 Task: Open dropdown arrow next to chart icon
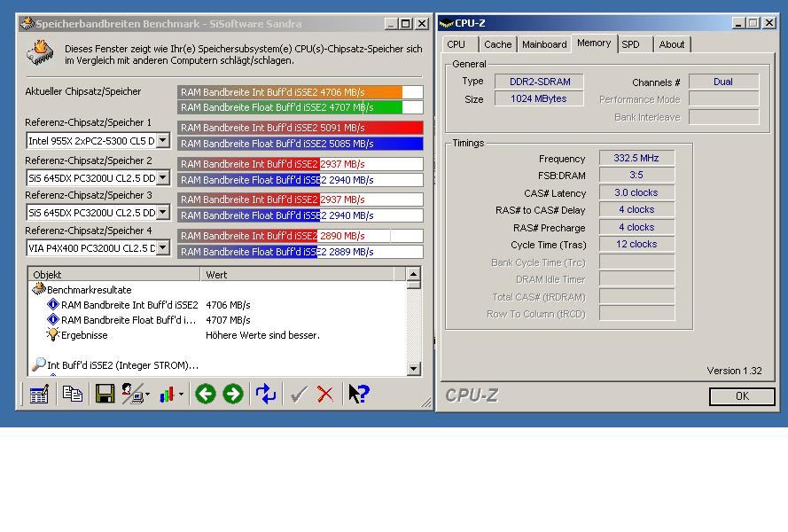click(181, 395)
